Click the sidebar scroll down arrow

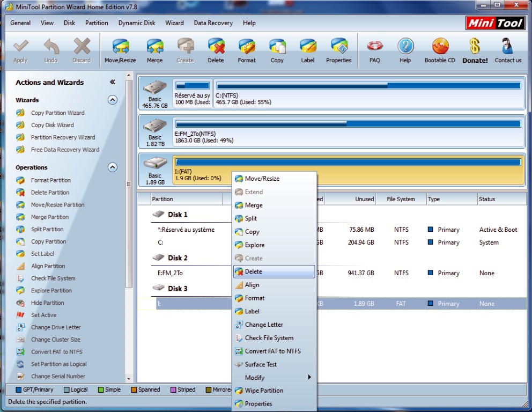pyautogui.click(x=129, y=379)
